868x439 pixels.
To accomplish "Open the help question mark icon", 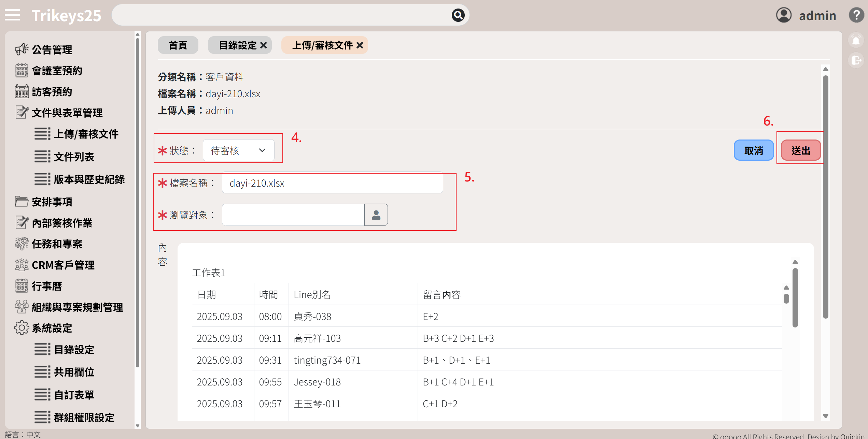I will click(x=856, y=15).
